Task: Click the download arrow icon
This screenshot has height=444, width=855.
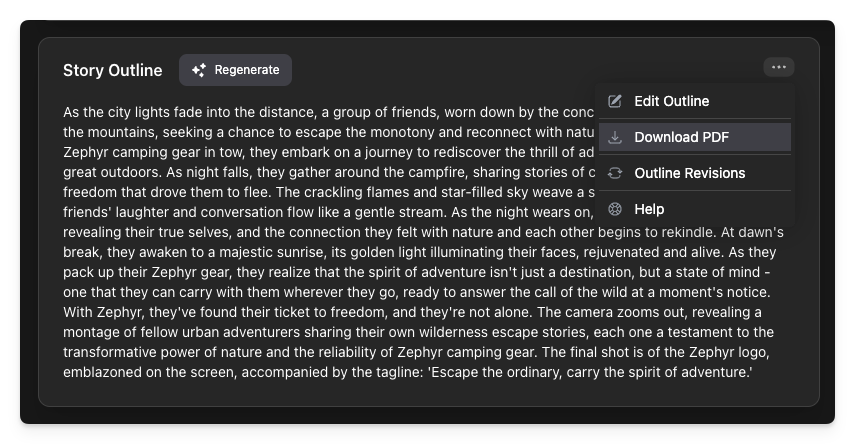Action: pos(615,137)
